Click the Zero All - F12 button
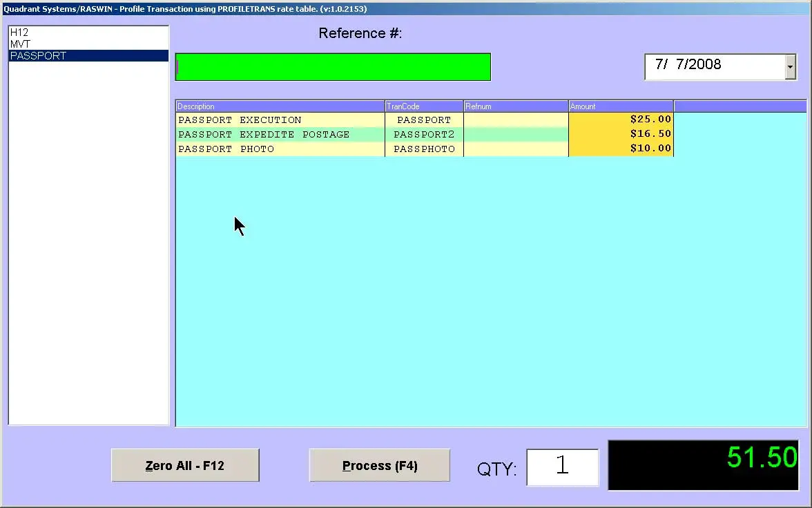Screen dimensions: 812x508 click(x=185, y=464)
